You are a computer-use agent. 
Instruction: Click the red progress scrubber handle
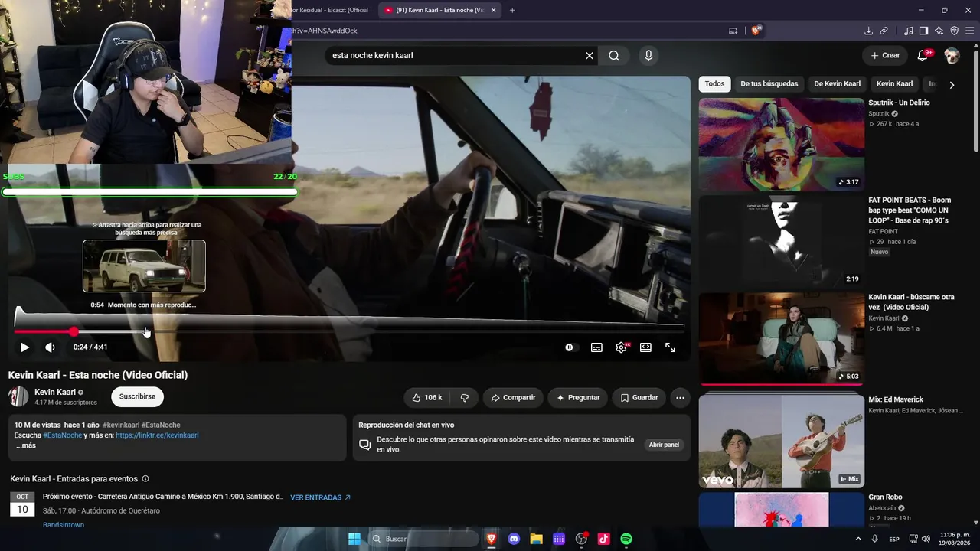(73, 331)
